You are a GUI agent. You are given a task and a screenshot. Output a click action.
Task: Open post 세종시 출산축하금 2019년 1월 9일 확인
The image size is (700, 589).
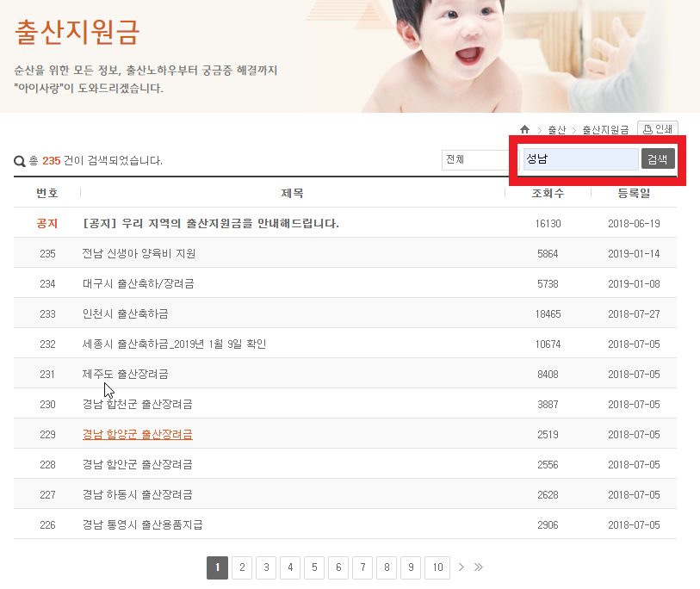coord(174,344)
